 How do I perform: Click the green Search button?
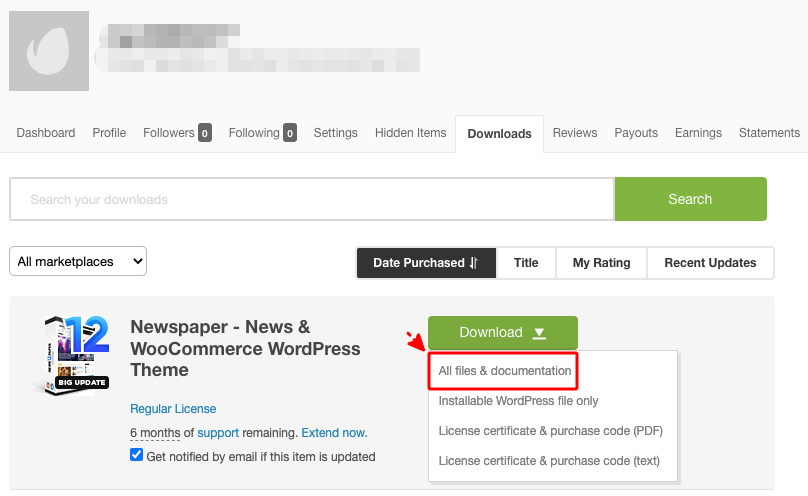click(691, 199)
